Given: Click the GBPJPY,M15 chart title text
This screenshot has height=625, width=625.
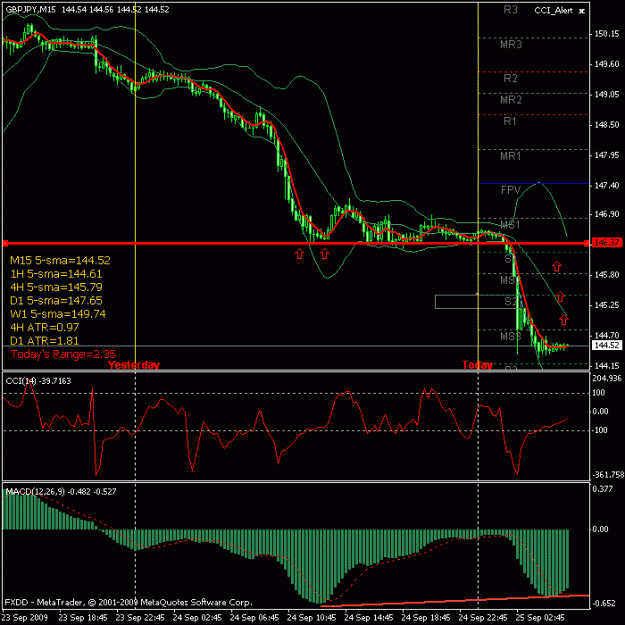Looking at the screenshot, I should tap(31, 10).
